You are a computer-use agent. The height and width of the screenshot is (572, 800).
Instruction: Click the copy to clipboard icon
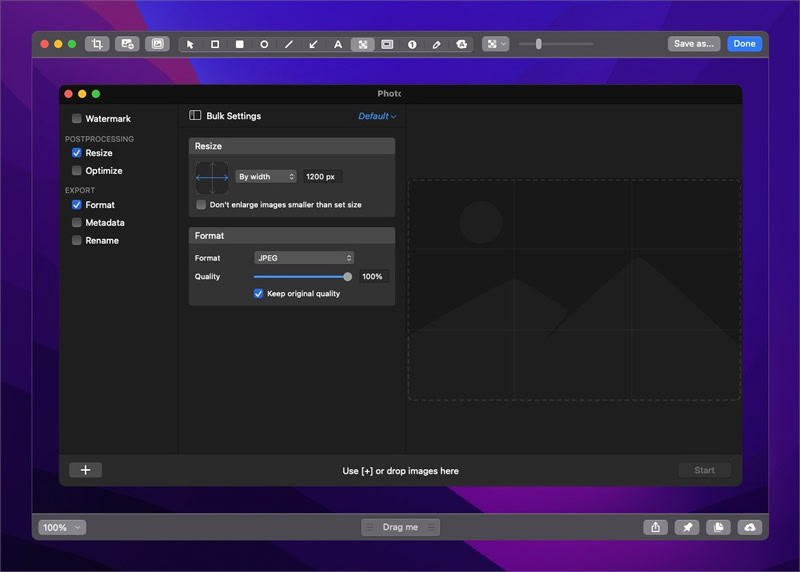[x=718, y=527]
